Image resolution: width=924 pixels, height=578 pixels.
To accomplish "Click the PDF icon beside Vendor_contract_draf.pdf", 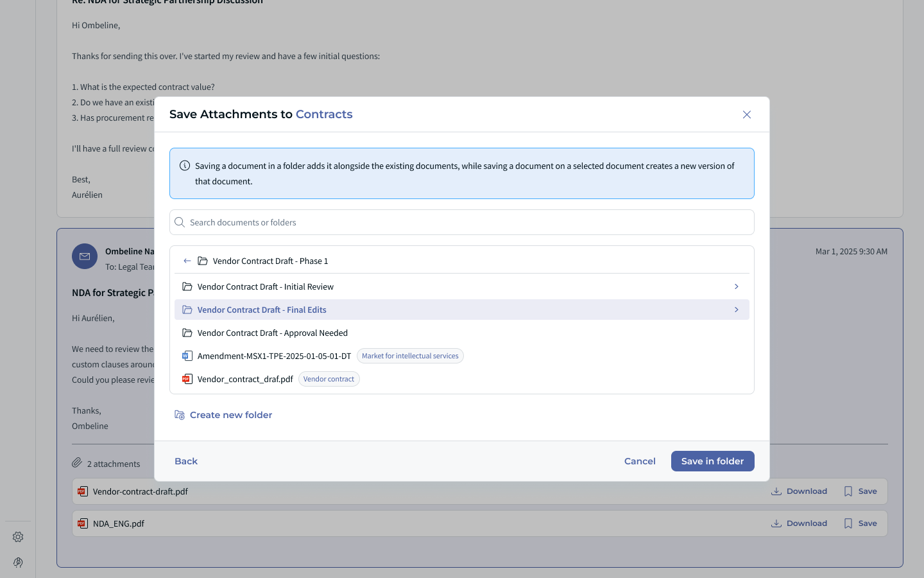I will (187, 379).
